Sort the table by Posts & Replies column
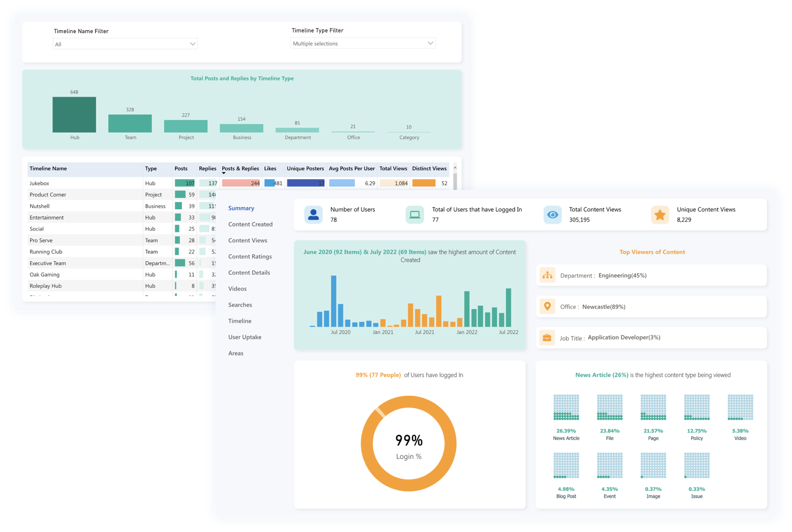Image resolution: width=792 pixels, height=532 pixels. [x=241, y=168]
